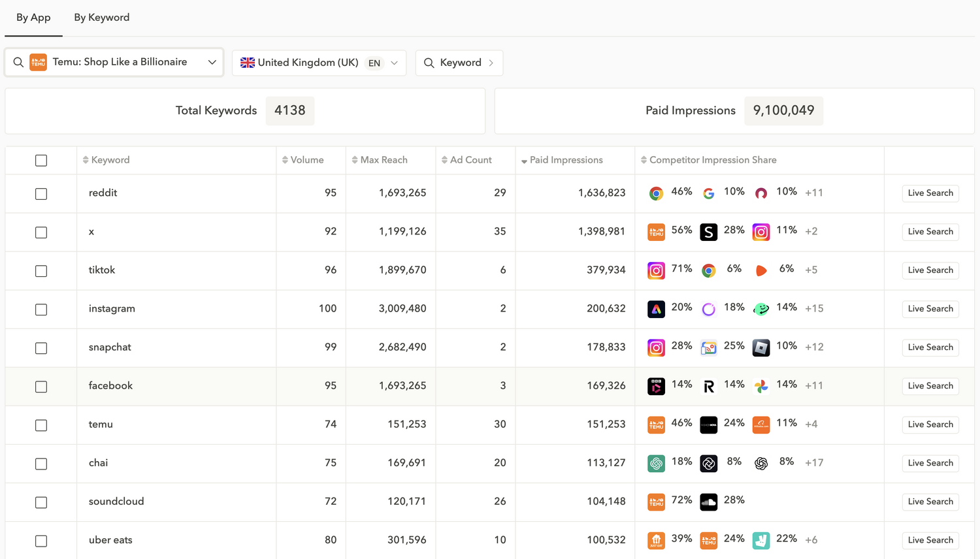Check the soundcloud row checkbox
980x559 pixels.
[x=41, y=502]
